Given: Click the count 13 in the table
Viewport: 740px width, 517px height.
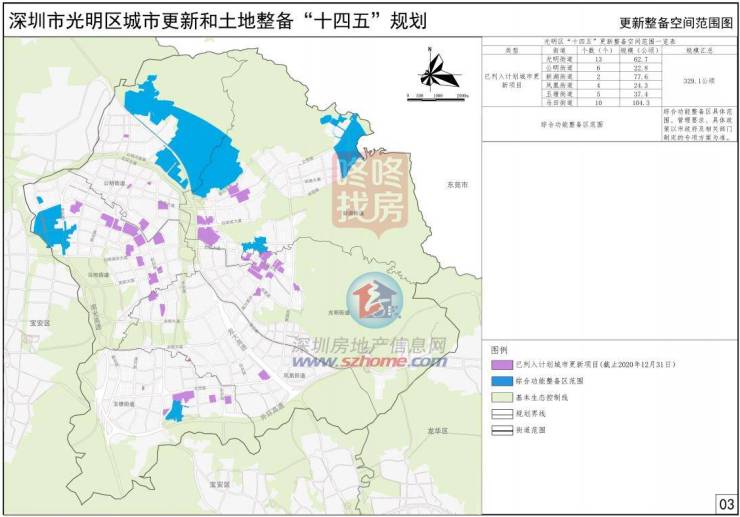Looking at the screenshot, I should pyautogui.click(x=598, y=59).
